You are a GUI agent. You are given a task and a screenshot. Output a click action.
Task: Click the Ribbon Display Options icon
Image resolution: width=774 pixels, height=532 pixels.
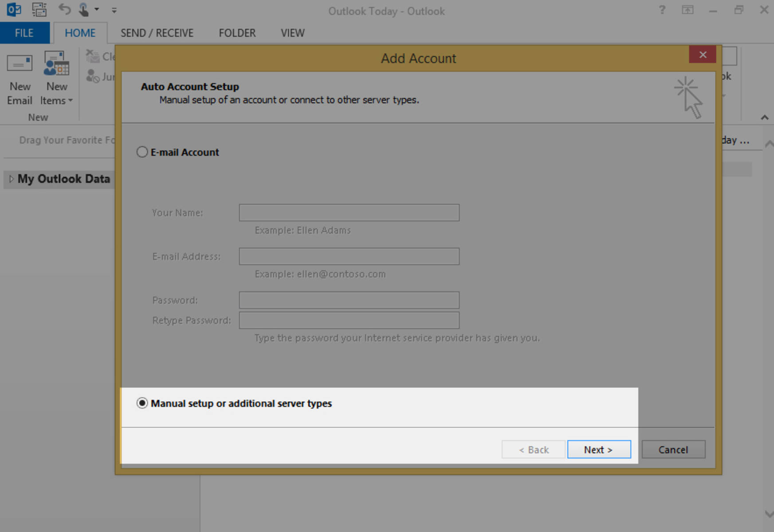688,10
